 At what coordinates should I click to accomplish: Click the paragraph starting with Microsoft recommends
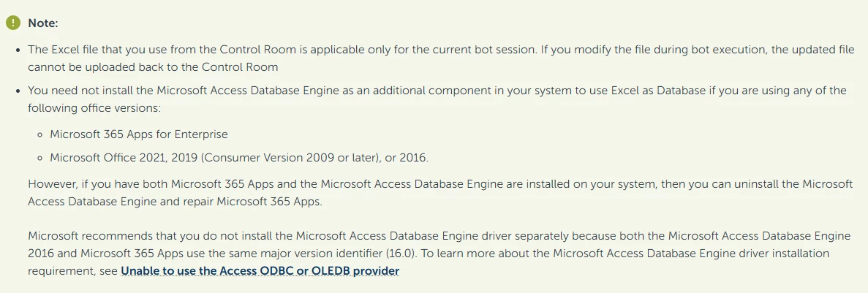pos(439,254)
